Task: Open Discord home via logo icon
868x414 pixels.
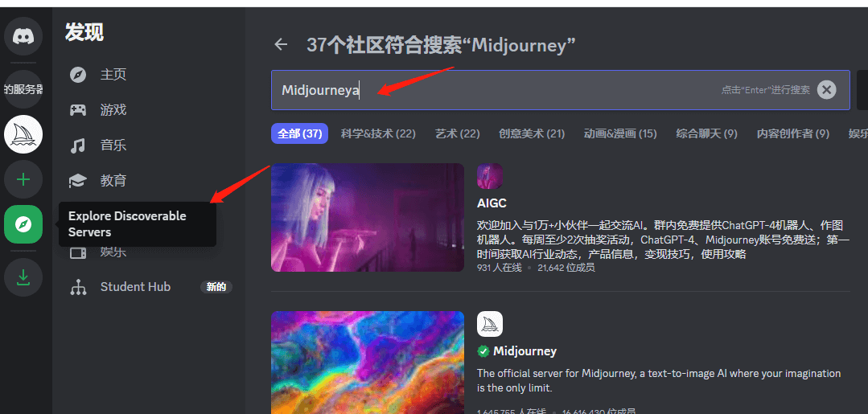Action: click(x=23, y=36)
